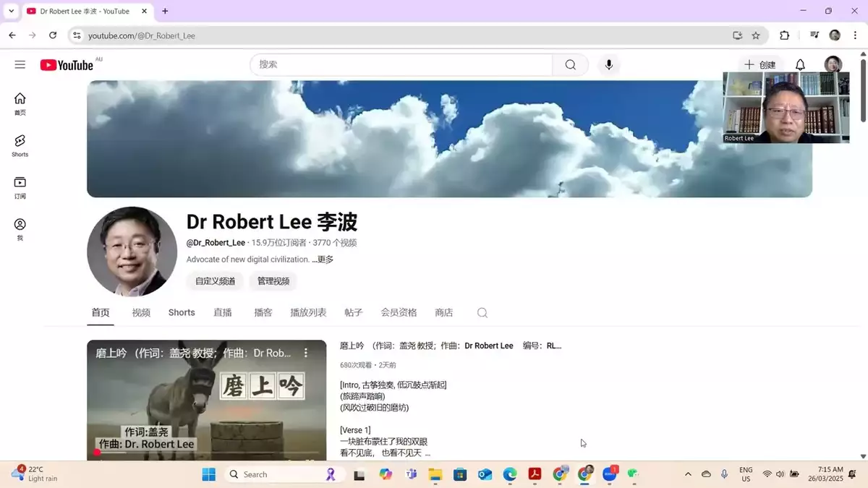The image size is (868, 488).
Task: Switch to the 会员资格 channel tab
Action: (x=399, y=312)
